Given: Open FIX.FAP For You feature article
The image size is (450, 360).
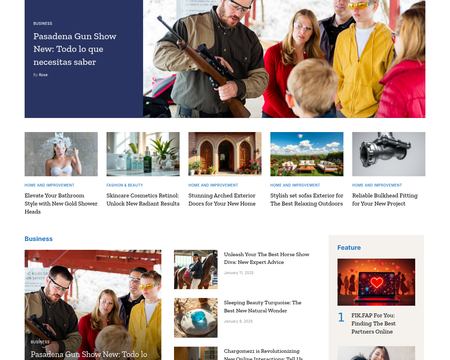Looking at the screenshot, I should click(373, 323).
